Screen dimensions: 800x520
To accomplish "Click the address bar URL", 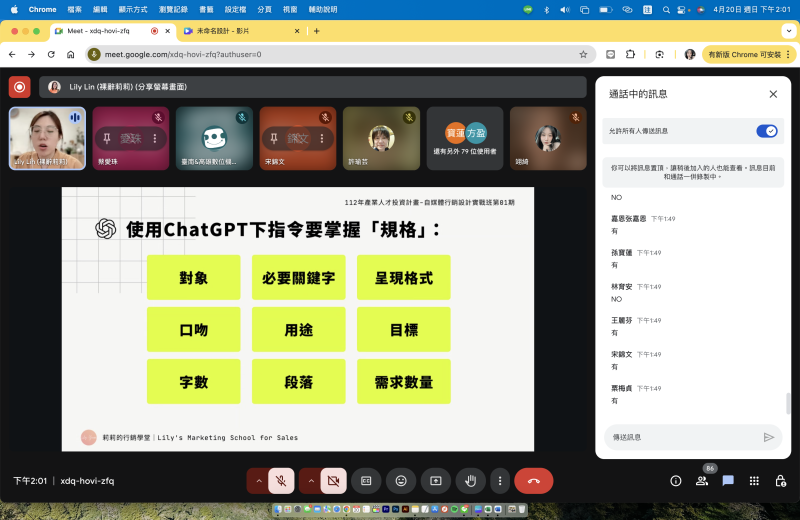I will click(183, 54).
